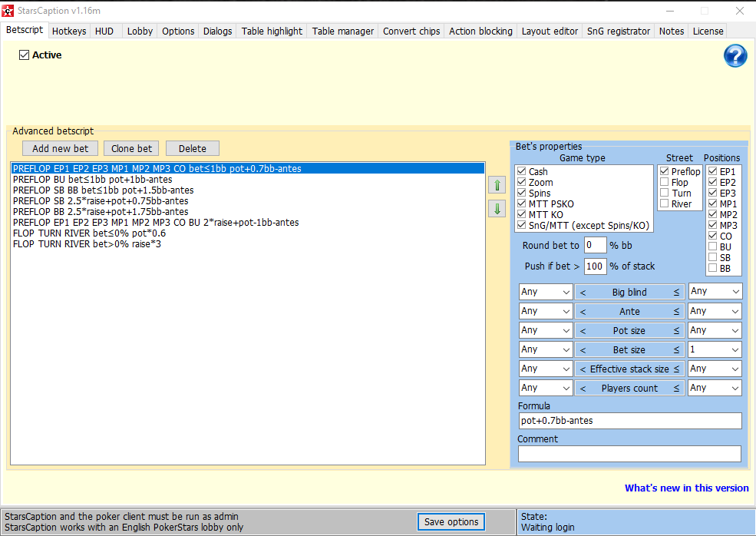Open Players count upper bound dropdown
This screenshot has height=536, width=756.
pyautogui.click(x=715, y=388)
